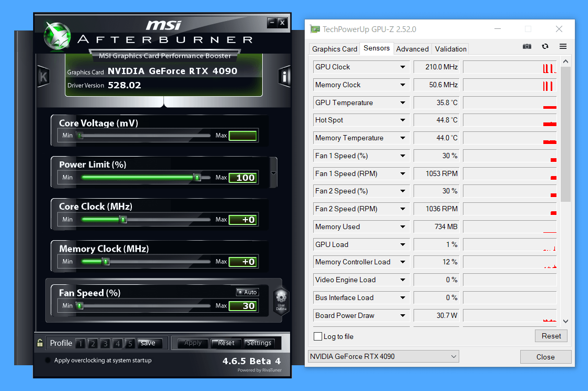The image size is (588, 391).
Task: Click the GPU-Z scrollbar down arrow
Action: point(565,321)
